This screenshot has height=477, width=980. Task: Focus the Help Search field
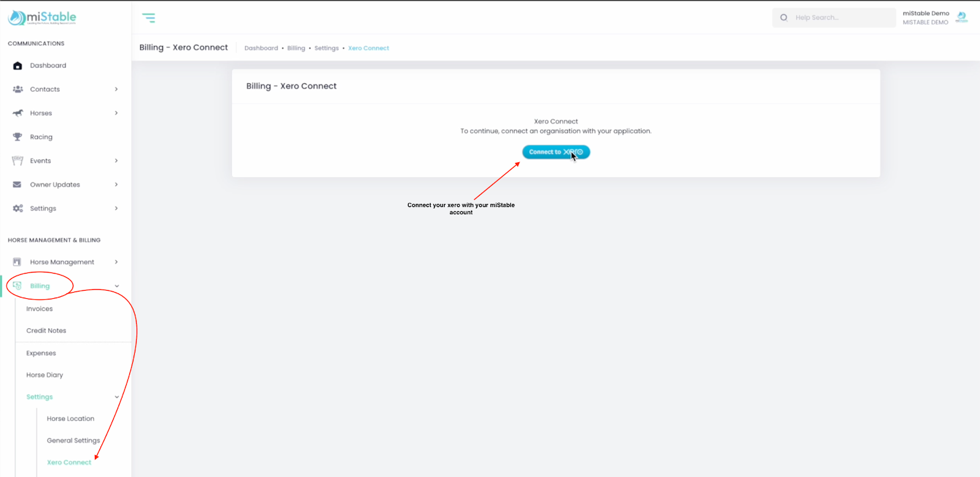pos(834,18)
